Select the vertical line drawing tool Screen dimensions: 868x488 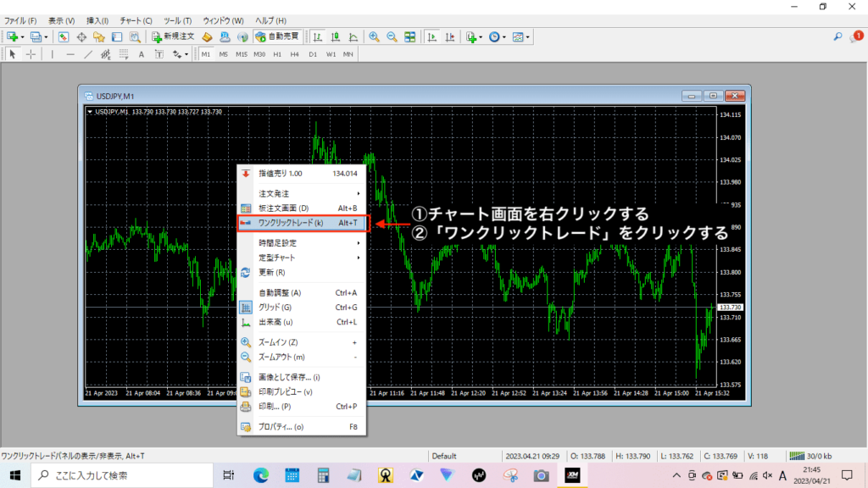(52, 54)
